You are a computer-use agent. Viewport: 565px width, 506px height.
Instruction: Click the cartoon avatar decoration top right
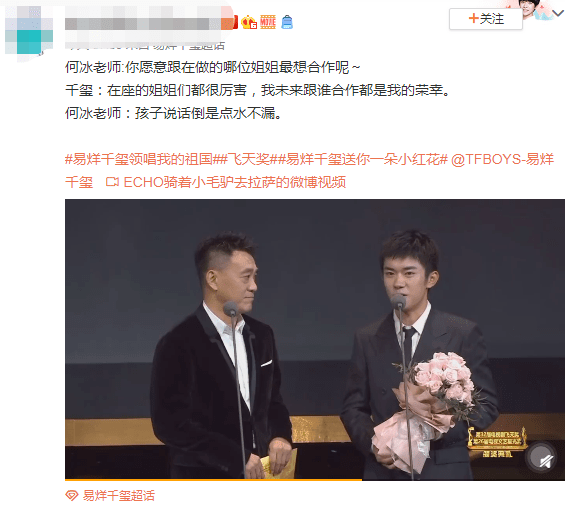click(x=536, y=10)
